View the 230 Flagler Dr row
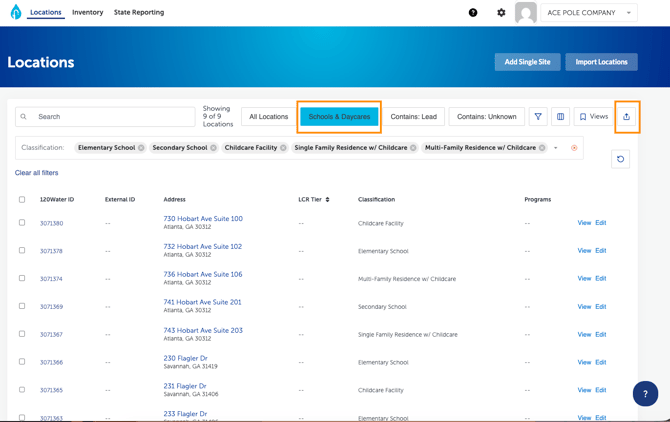 click(x=584, y=362)
